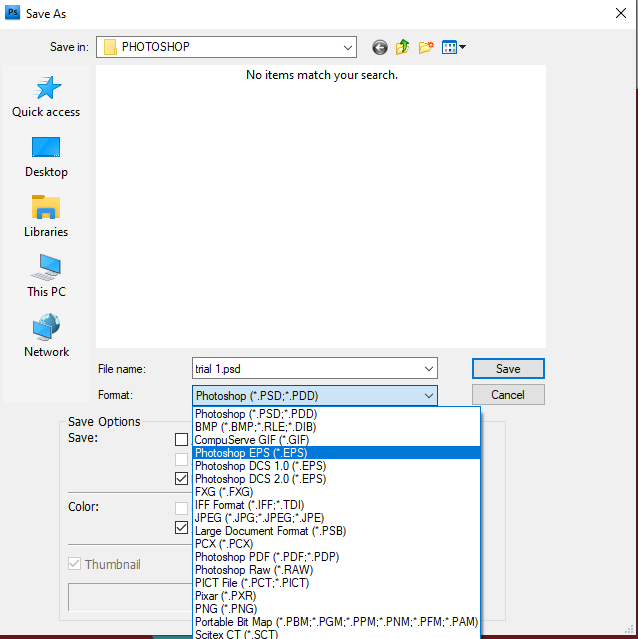Image resolution: width=638 pixels, height=639 pixels.
Task: Collapse the Format dropdown list
Action: (428, 396)
